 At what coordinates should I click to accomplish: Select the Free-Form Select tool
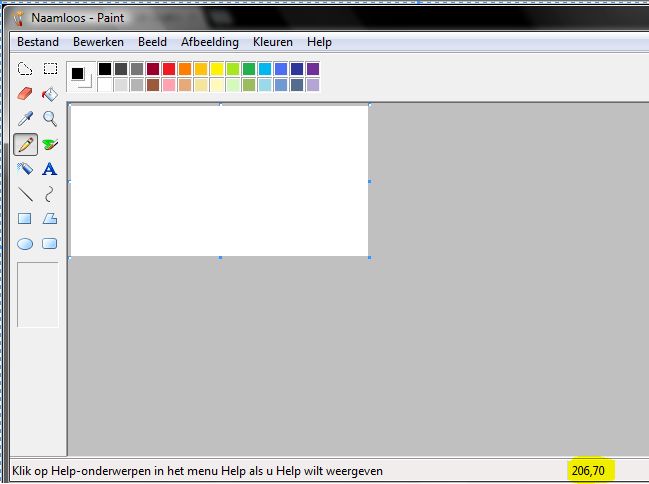(x=25, y=69)
